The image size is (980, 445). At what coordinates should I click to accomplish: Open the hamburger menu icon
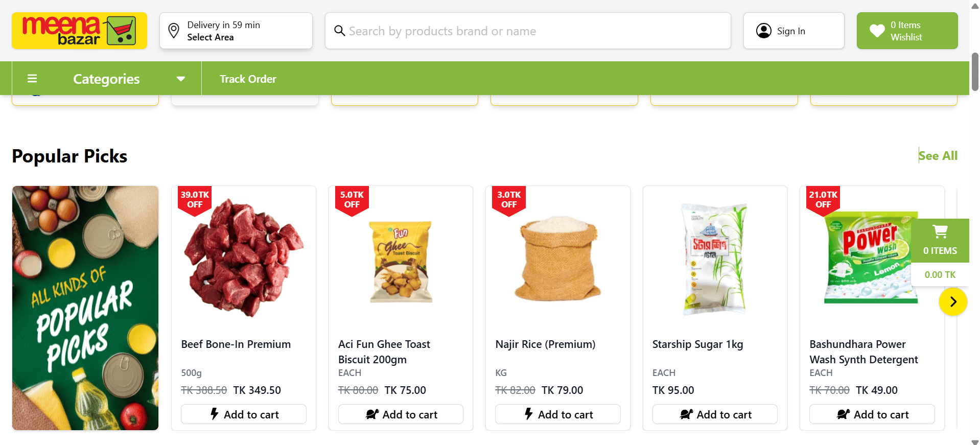tap(32, 79)
